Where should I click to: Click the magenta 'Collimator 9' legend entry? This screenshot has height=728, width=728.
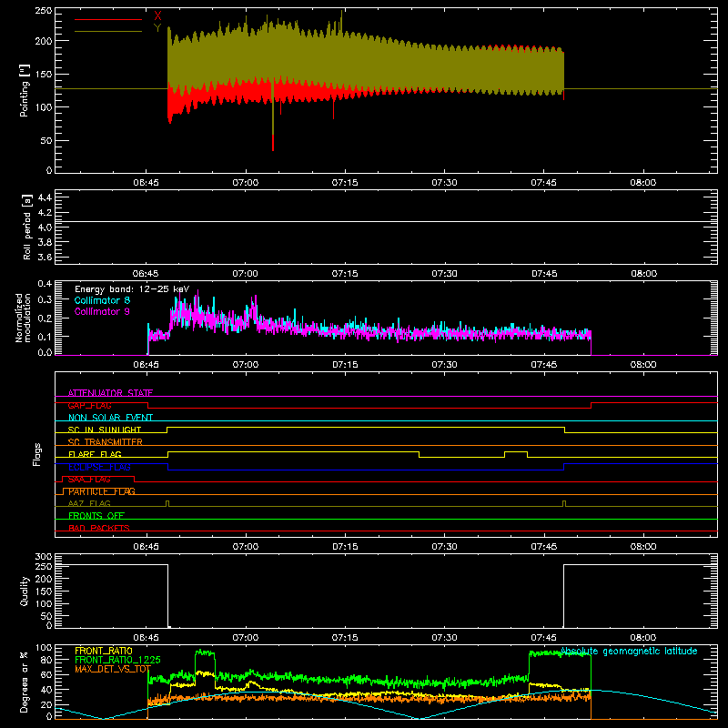102,311
